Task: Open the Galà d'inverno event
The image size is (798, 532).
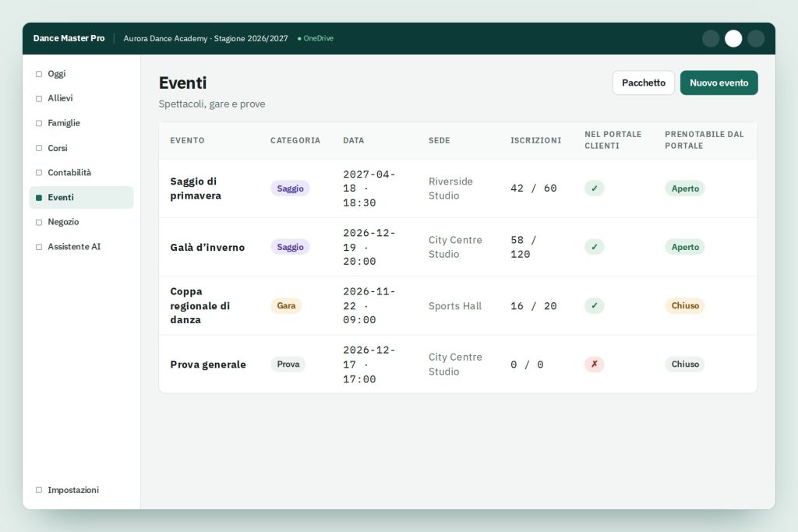Action: [207, 247]
